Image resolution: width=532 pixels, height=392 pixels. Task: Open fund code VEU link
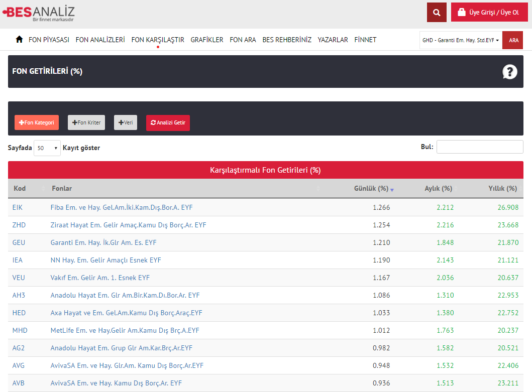[19, 278]
